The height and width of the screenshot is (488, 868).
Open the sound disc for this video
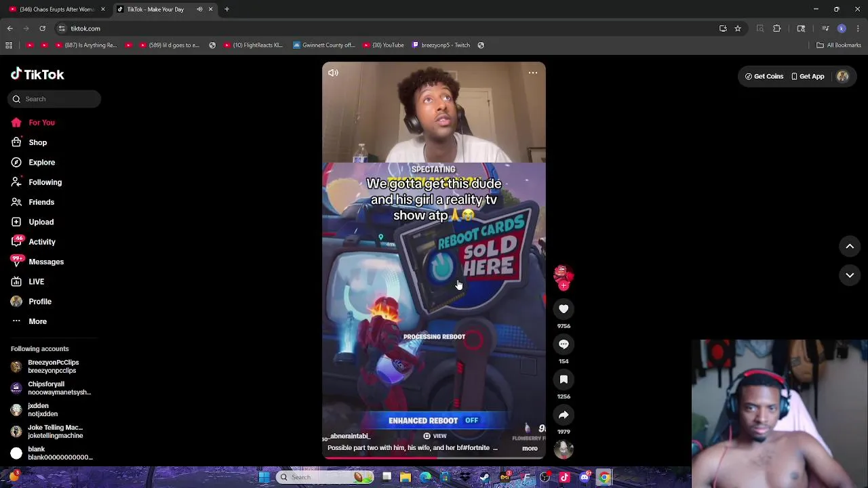point(563,449)
